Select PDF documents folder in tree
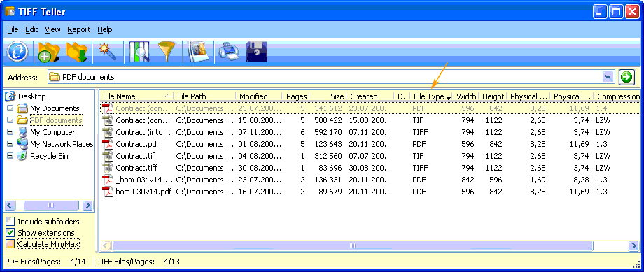The width and height of the screenshot is (644, 272). pos(56,120)
